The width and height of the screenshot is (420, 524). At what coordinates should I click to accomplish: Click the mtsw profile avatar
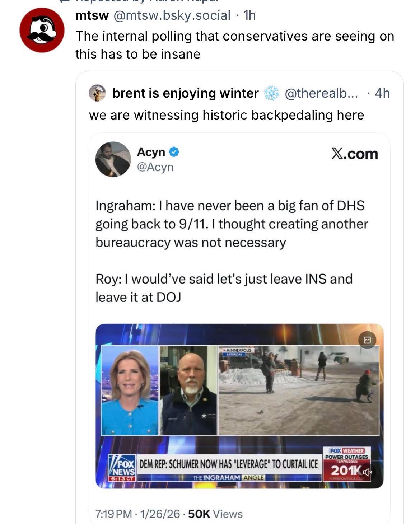tap(42, 30)
